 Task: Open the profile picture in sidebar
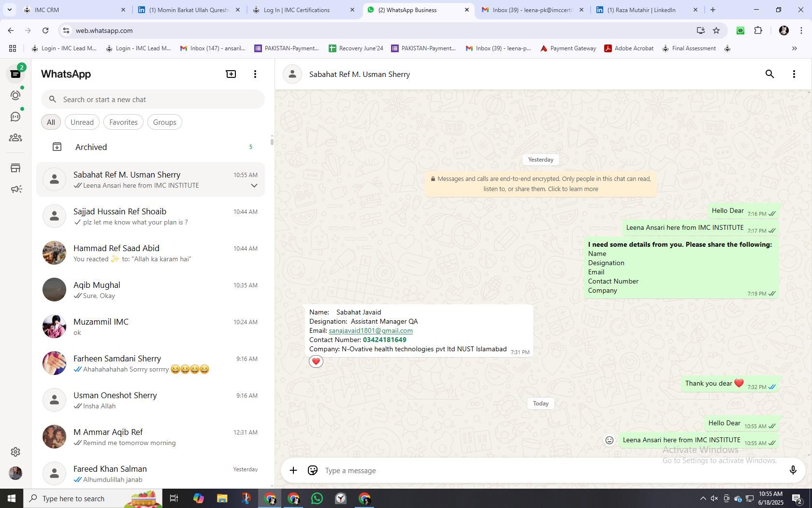(x=15, y=473)
